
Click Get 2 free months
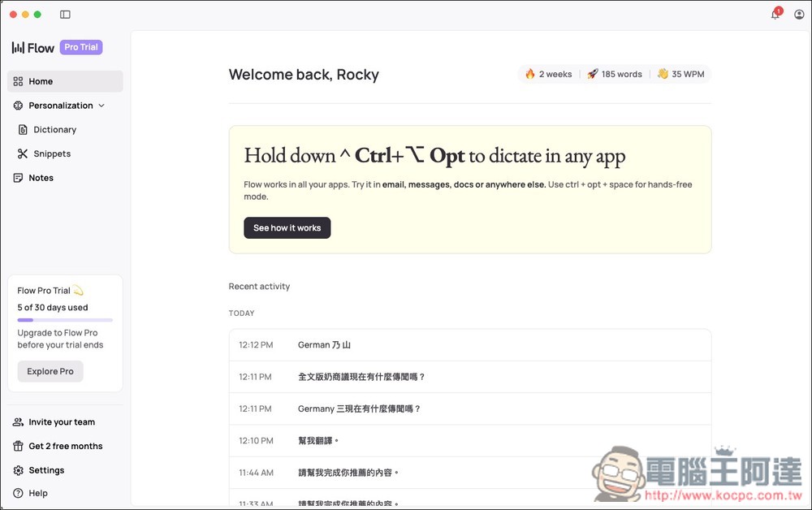click(x=65, y=446)
